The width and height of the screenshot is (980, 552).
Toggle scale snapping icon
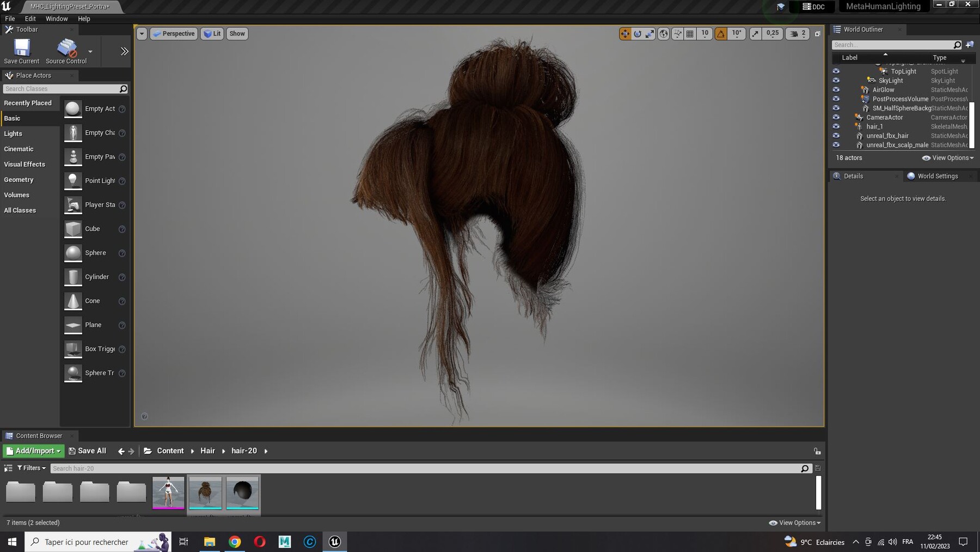[x=755, y=34]
